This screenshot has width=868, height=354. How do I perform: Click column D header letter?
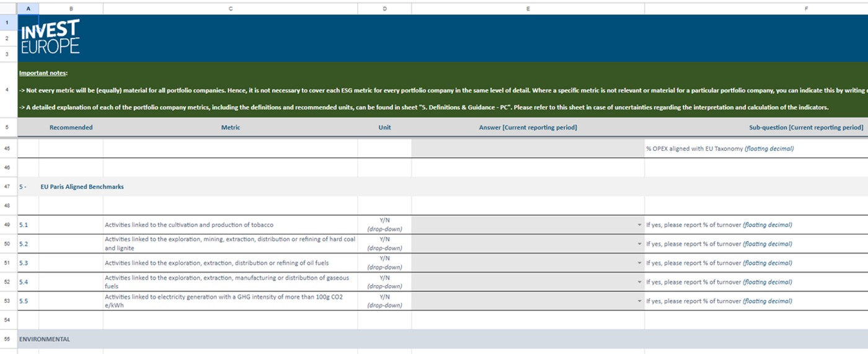[x=384, y=8]
